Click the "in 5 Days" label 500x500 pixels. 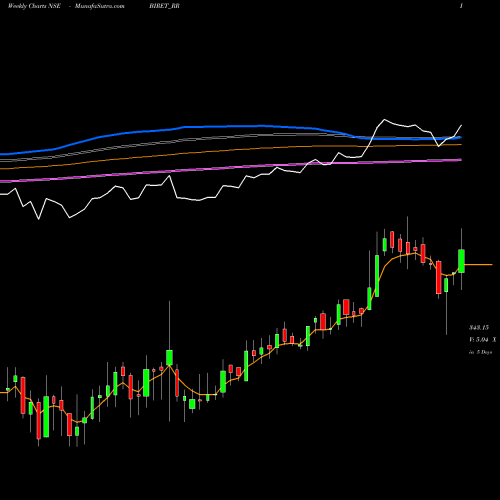480,352
